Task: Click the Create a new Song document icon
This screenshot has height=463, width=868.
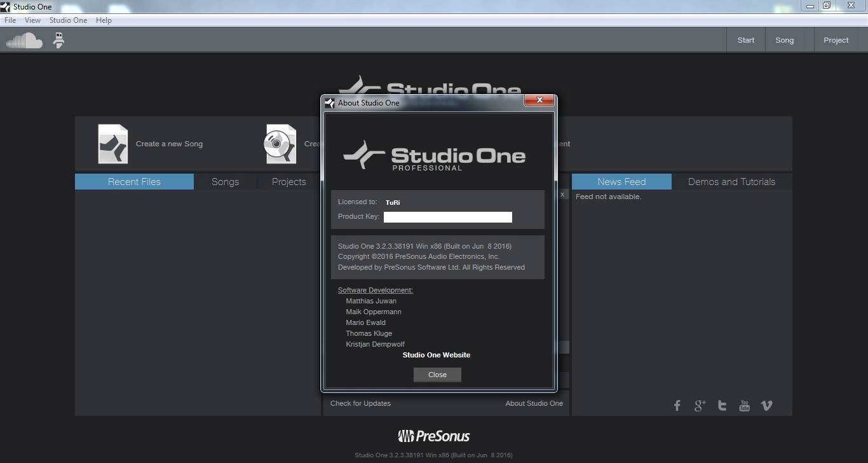Action: point(113,144)
